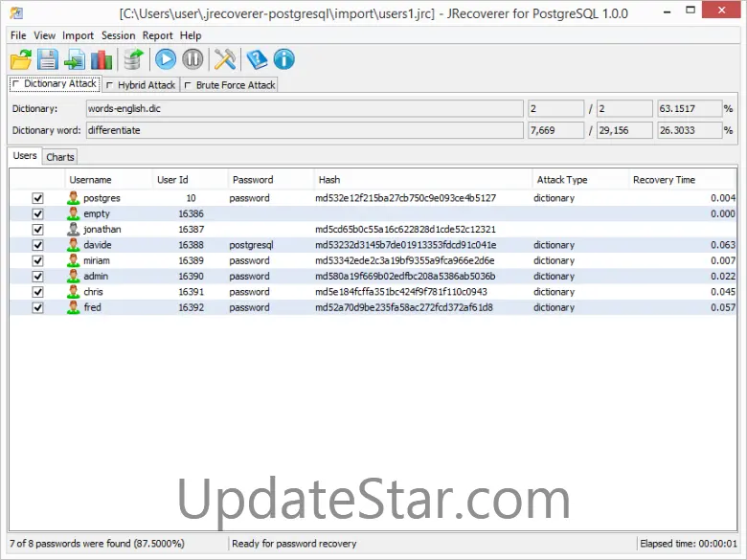
Task: Enable the Brute Force Attack checkbox
Action: (x=188, y=85)
